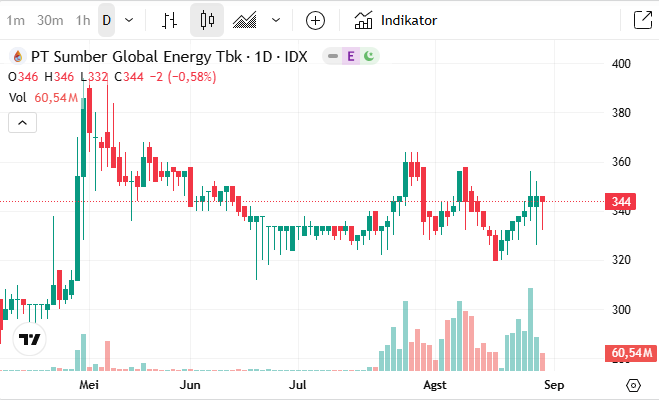
Task: Click the purple E earnings badge
Action: (350, 57)
